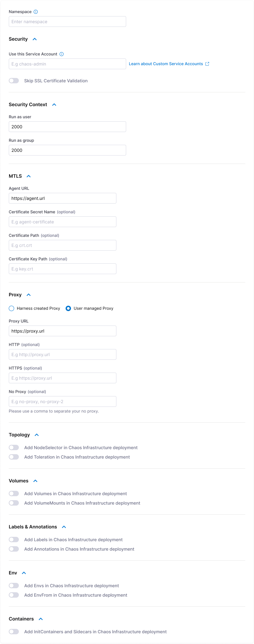This screenshot has height=644, width=254.
Task: Click the Service Account info icon
Action: (x=62, y=54)
